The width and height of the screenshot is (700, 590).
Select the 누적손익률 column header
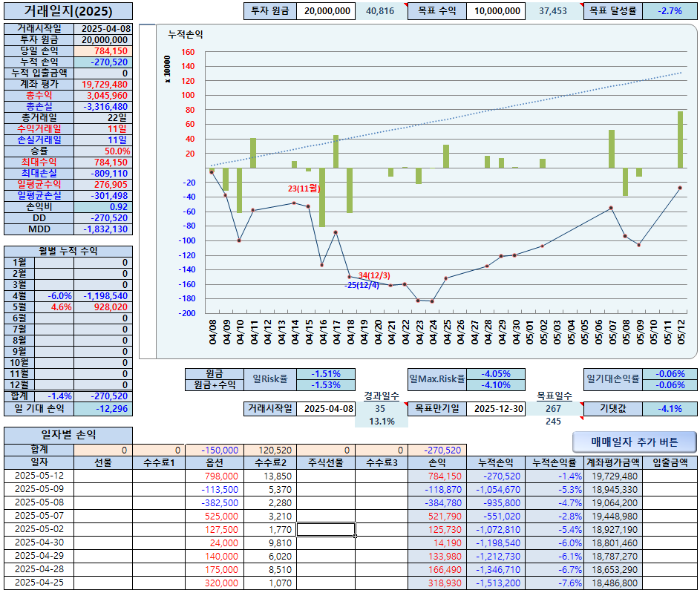(x=555, y=463)
